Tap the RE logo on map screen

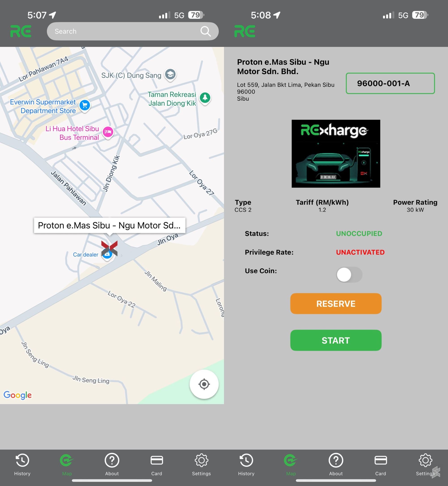point(21,31)
